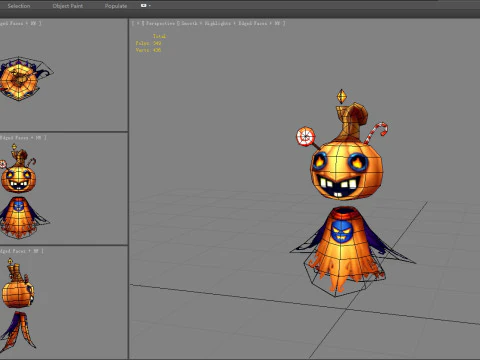This screenshot has width=480, height=360.
Task: Select the pumpkin head in the front-view viewport
Action: pos(19,179)
